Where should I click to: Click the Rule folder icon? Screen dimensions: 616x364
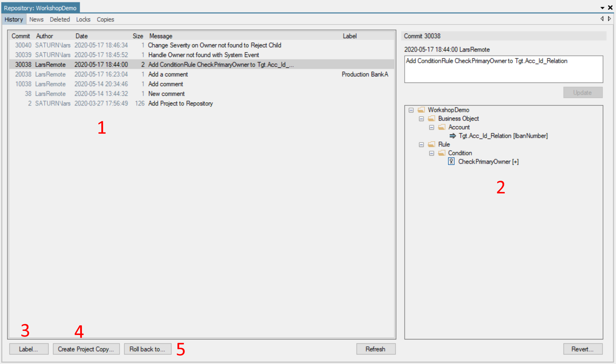point(431,144)
